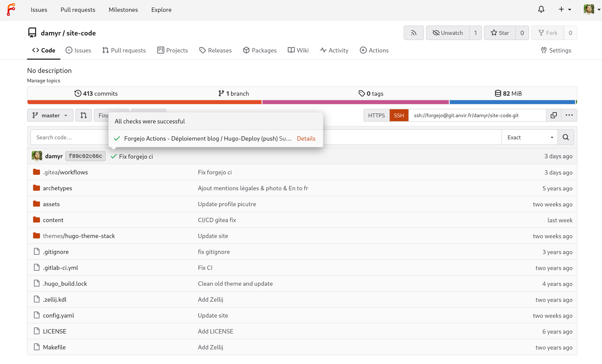The height and width of the screenshot is (364, 602).
Task: Open the three-dots more clone options
Action: point(569,115)
